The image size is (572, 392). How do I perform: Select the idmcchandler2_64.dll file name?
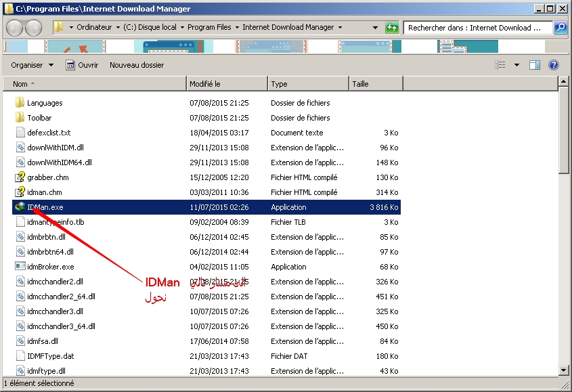click(x=61, y=297)
